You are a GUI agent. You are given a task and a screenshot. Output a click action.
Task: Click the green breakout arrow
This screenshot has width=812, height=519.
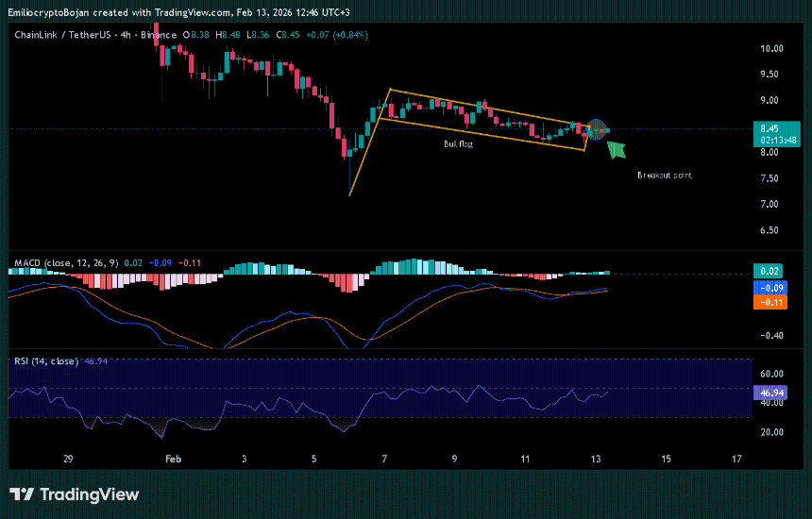point(617,148)
